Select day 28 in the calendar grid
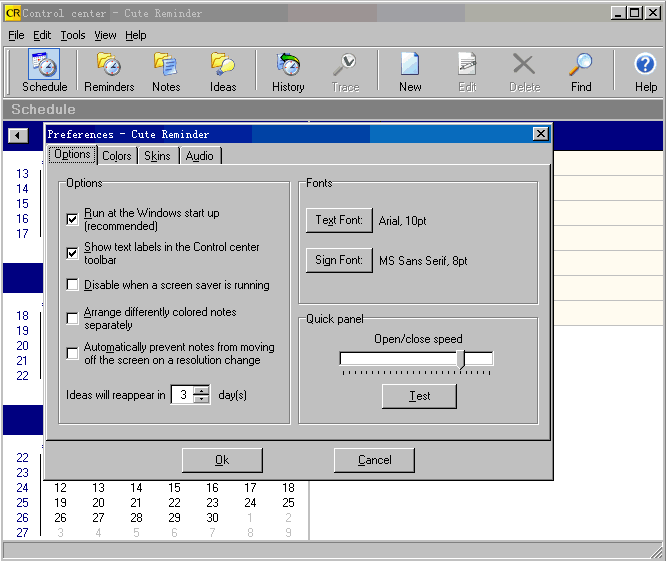The image size is (666, 561). 136,517
